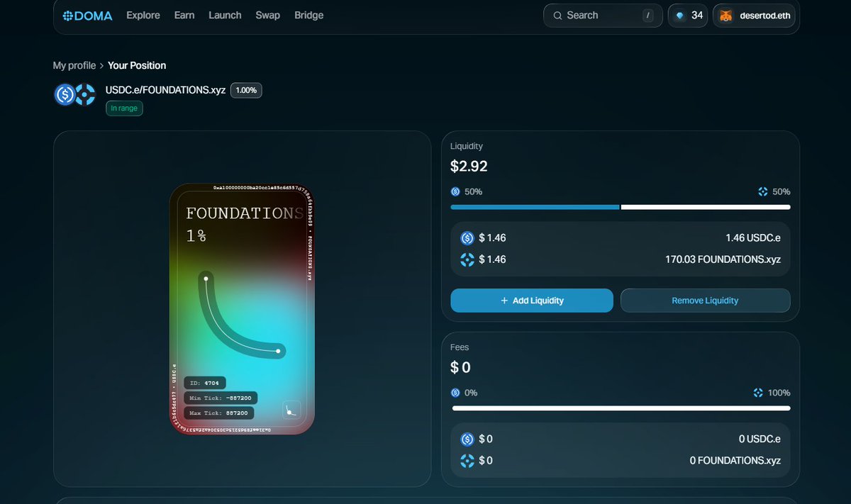Click USDC.e icon beside fees 0%

455,393
